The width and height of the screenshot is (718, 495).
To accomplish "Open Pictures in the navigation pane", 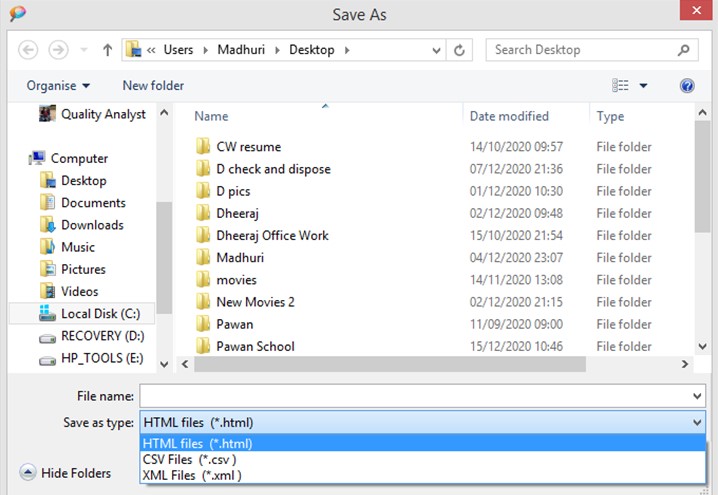I will click(x=83, y=269).
